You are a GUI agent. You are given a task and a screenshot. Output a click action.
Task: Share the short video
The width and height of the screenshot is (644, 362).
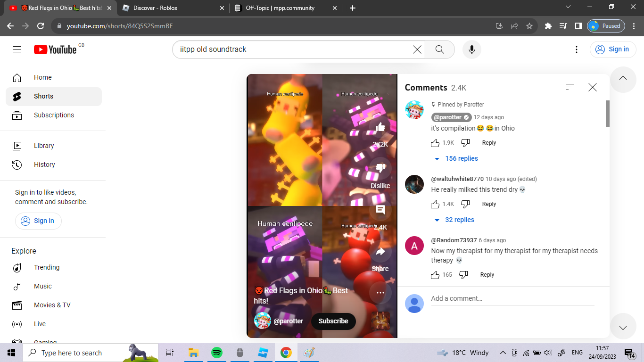click(x=380, y=251)
